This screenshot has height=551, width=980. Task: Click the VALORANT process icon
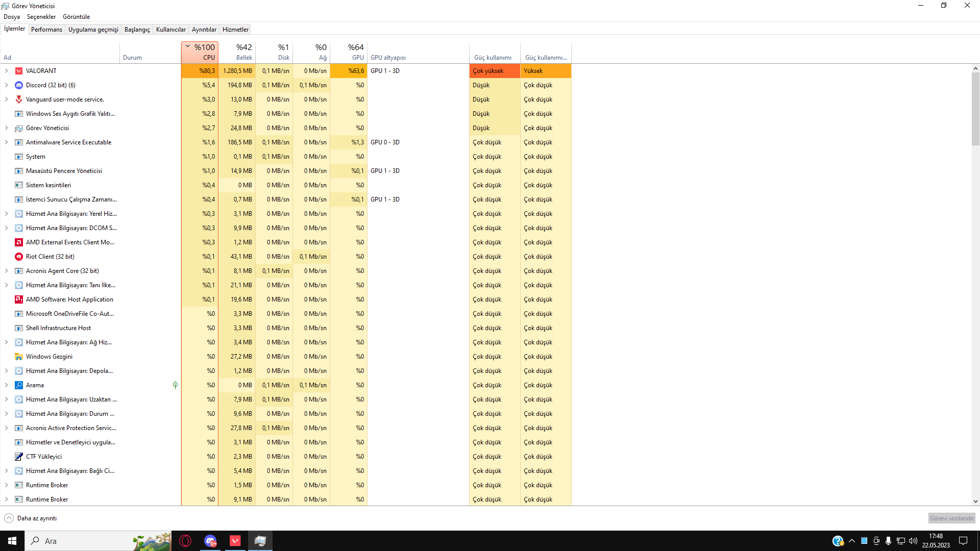point(19,71)
